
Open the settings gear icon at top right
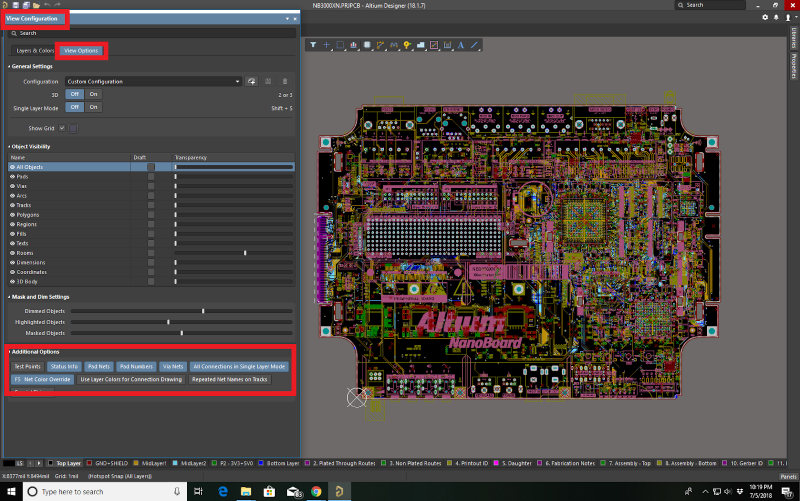click(765, 17)
